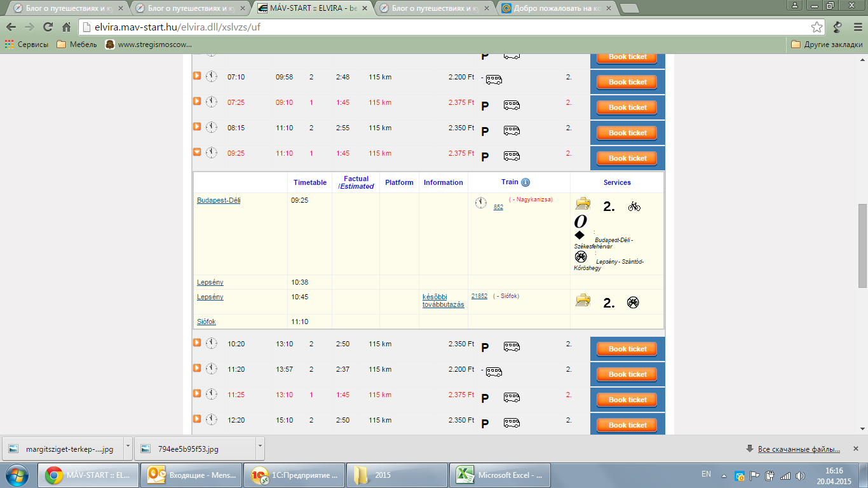Expand the 12:20 departure row arrow

197,419
